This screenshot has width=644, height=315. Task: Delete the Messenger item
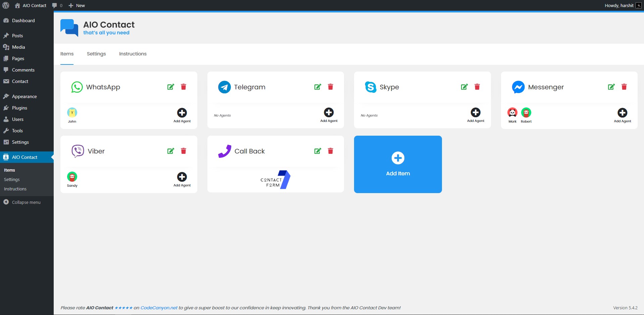[x=624, y=87]
